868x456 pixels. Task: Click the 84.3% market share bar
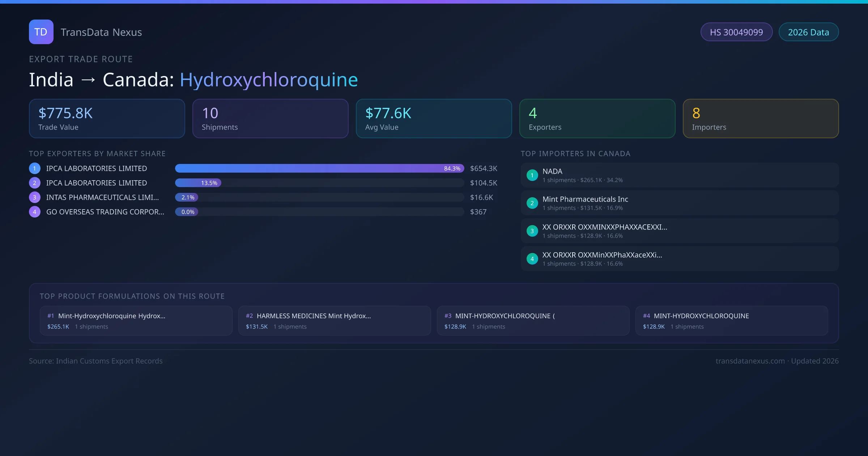coord(318,168)
